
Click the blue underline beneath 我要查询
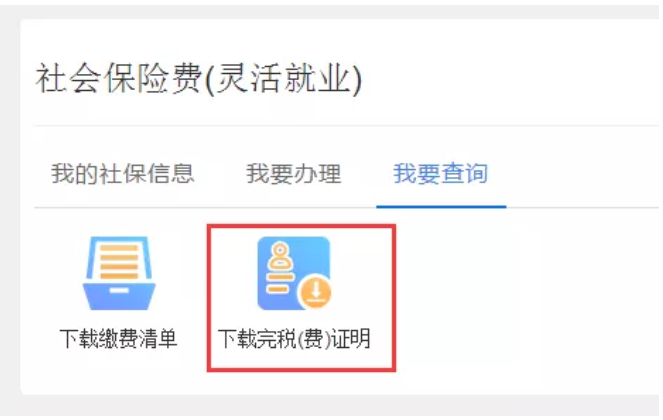click(441, 207)
